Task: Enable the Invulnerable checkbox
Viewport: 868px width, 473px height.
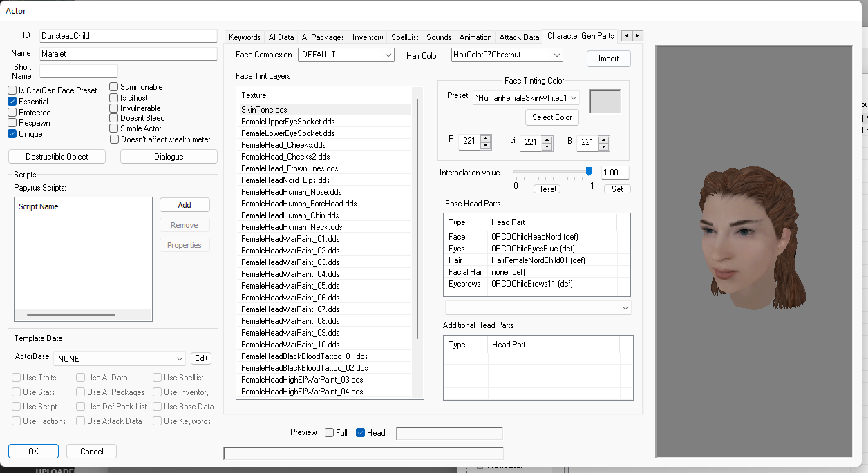Action: [114, 108]
